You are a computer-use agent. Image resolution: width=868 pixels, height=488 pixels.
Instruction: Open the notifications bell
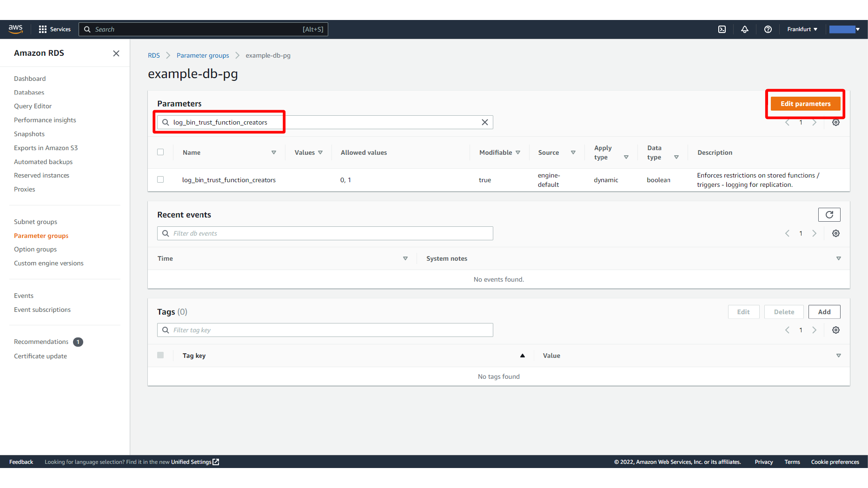click(745, 29)
